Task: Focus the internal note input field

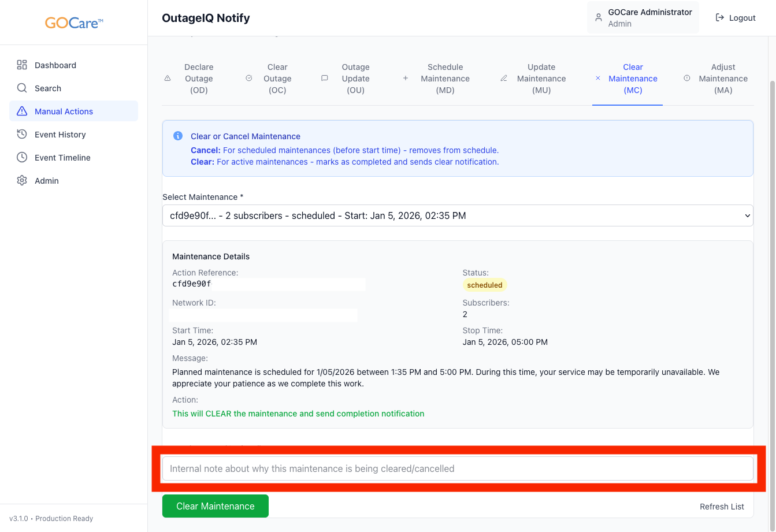Action: [458, 468]
